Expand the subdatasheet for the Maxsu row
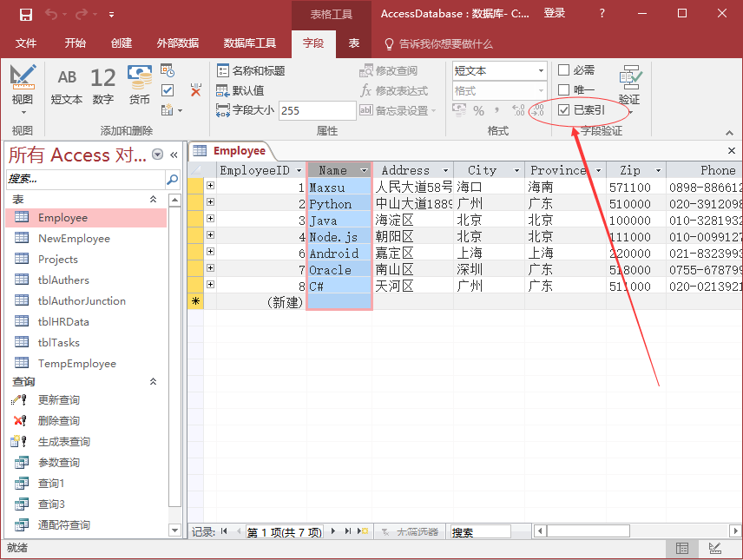 (210, 186)
